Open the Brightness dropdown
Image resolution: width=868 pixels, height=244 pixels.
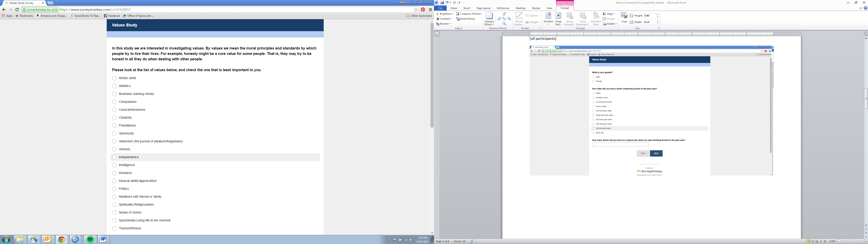(446, 14)
